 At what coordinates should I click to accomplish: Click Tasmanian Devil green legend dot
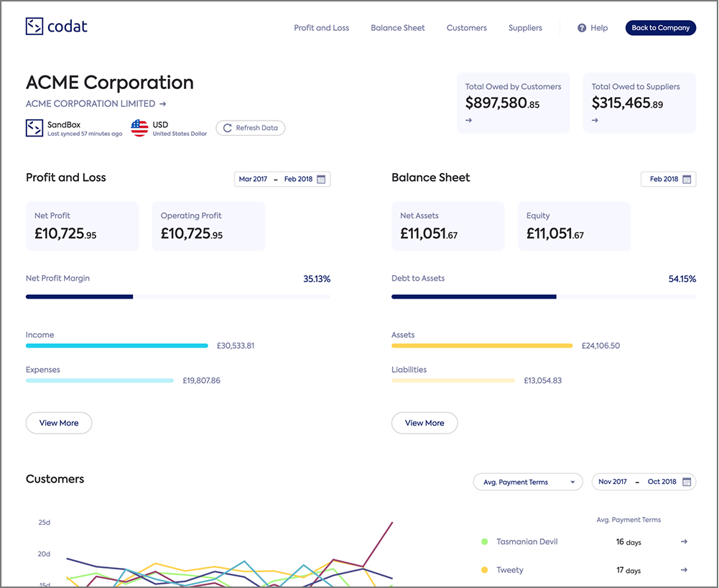pos(484,542)
